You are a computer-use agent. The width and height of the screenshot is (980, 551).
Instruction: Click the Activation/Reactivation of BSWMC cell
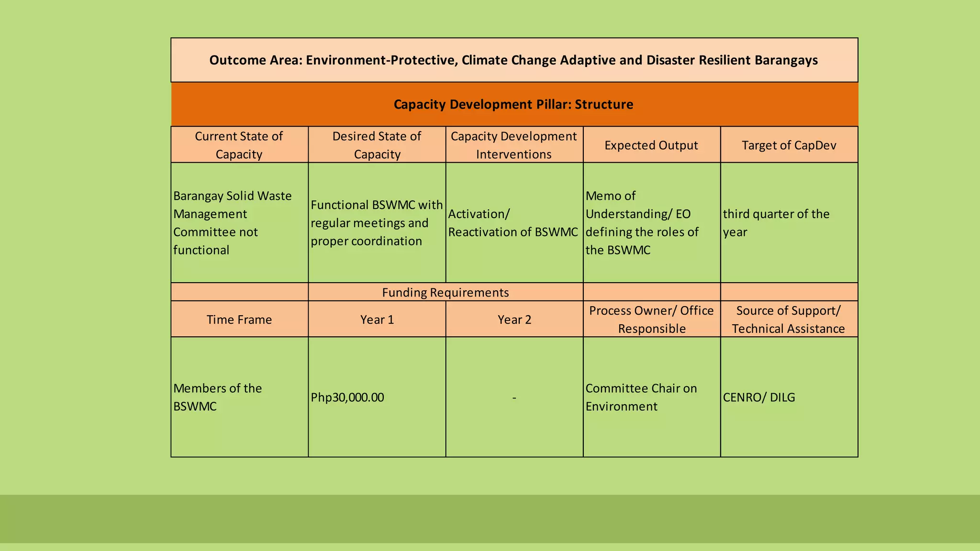(513, 223)
